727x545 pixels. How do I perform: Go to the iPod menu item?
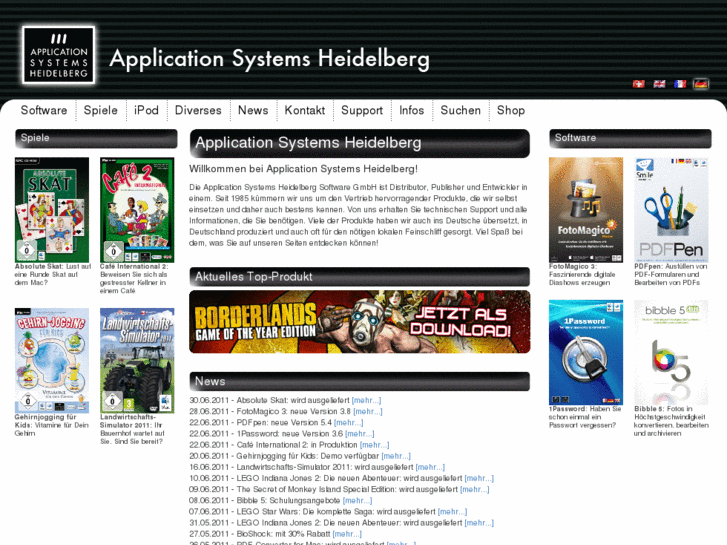point(147,110)
